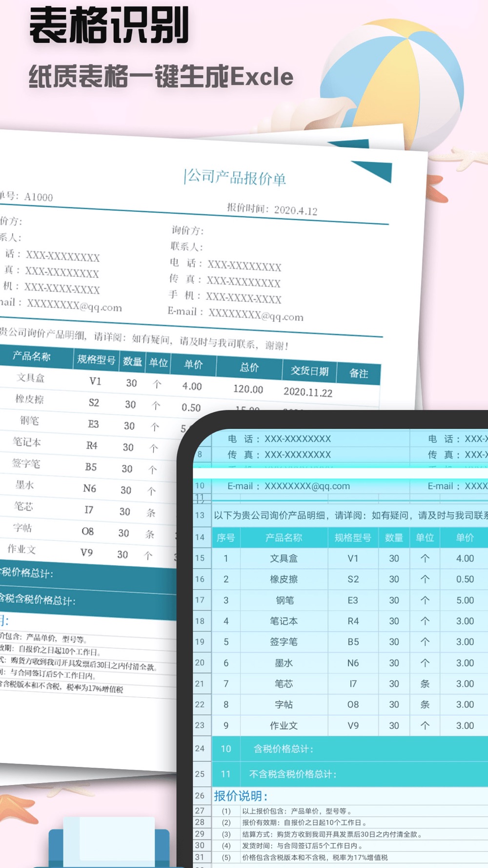Select the "120.00" total cell on the paper table
The height and width of the screenshot is (868, 488).
[248, 389]
